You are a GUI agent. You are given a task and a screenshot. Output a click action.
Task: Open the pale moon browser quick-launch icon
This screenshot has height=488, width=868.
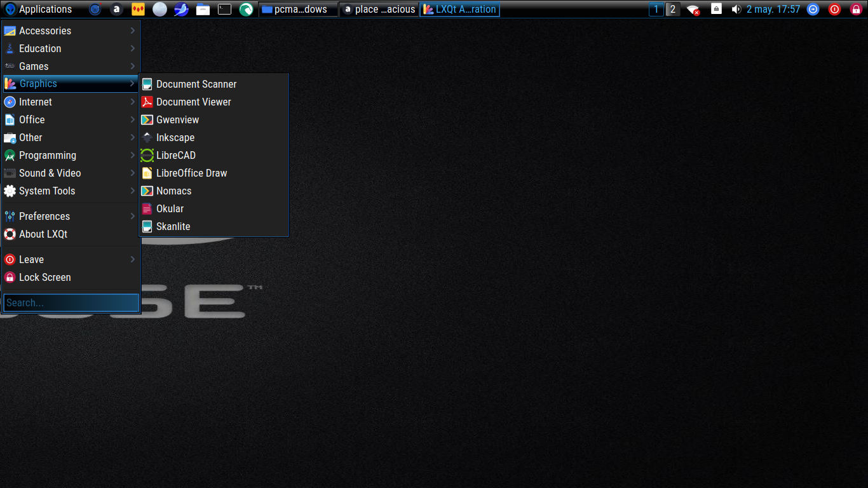pos(159,10)
